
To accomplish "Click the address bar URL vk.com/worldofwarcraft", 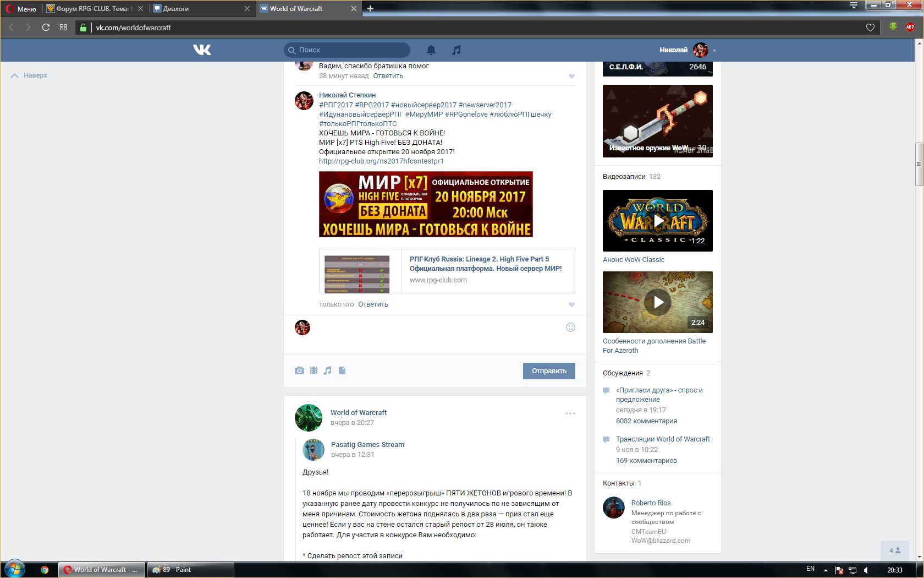I will point(134,28).
